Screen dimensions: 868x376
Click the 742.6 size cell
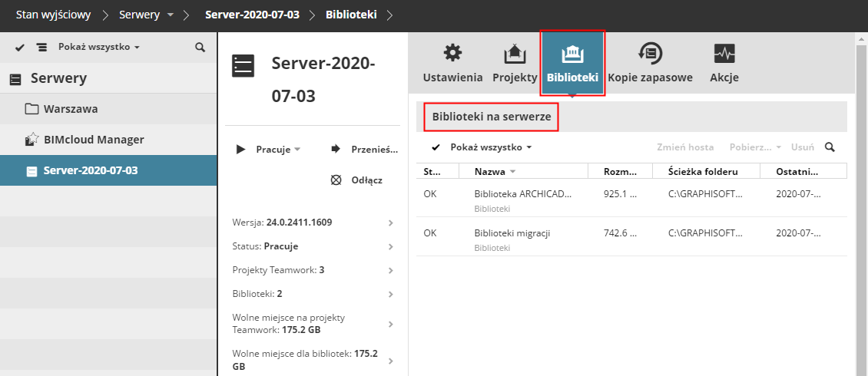pos(620,233)
